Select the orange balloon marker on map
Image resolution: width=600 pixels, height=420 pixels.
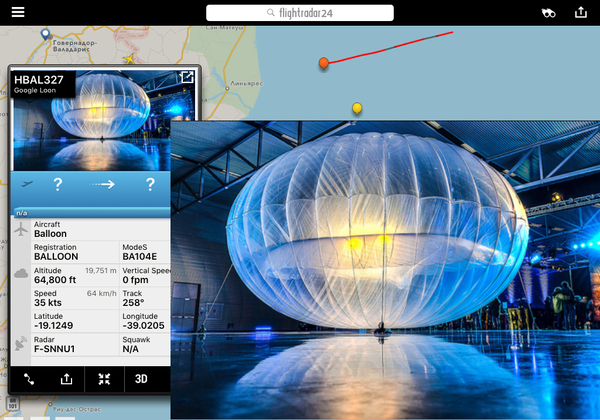click(x=324, y=64)
